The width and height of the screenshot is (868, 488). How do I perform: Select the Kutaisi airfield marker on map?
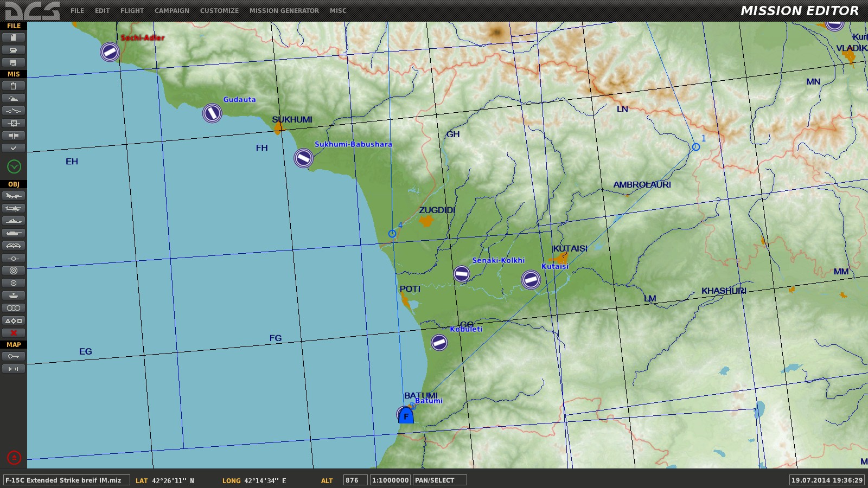click(531, 280)
